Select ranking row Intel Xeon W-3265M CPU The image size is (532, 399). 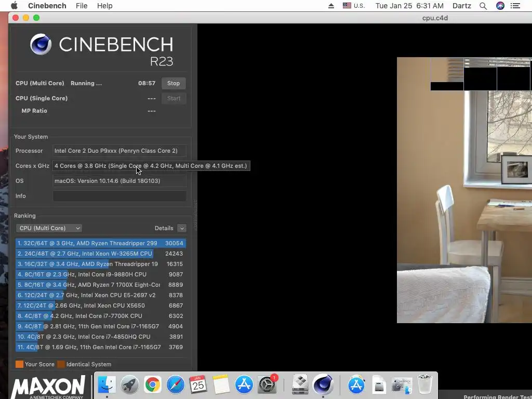(100, 254)
